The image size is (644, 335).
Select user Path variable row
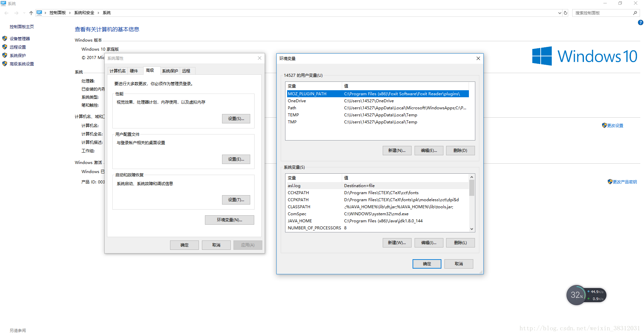[x=378, y=108]
